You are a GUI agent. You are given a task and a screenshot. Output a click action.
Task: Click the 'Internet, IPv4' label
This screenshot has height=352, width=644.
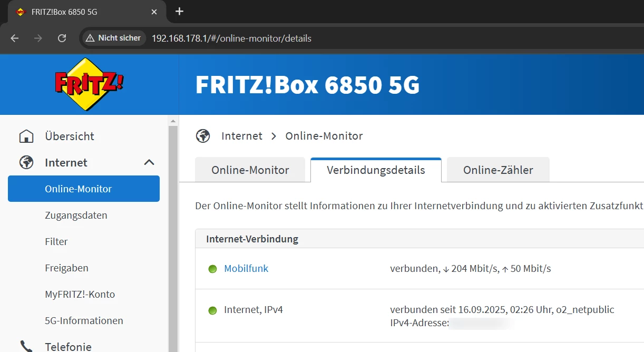pos(253,310)
